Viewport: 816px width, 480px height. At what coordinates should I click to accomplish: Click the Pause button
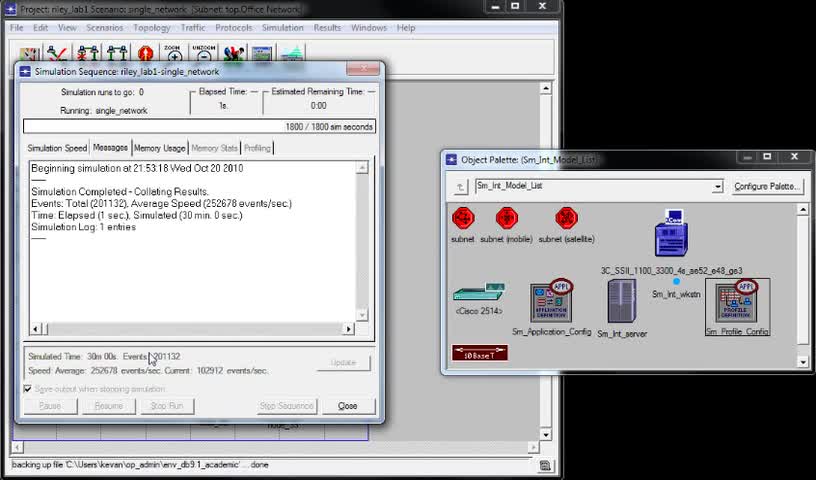tap(50, 406)
